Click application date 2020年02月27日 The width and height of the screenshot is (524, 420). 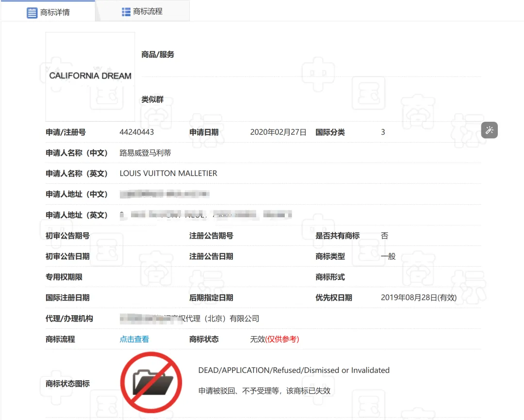(x=278, y=132)
